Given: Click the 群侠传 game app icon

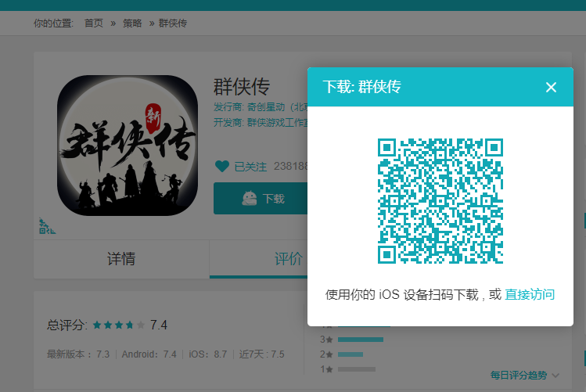Looking at the screenshot, I should pos(128,145).
